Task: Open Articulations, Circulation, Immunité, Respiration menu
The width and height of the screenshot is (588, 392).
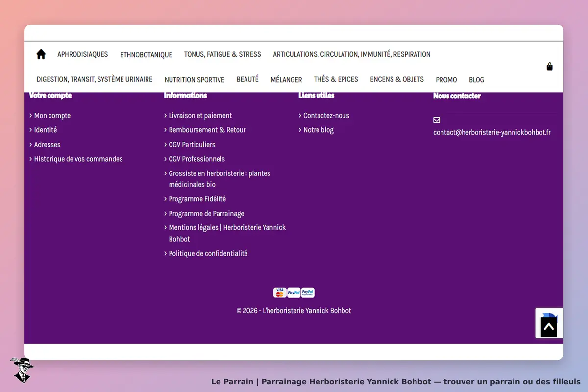Action: coord(352,54)
